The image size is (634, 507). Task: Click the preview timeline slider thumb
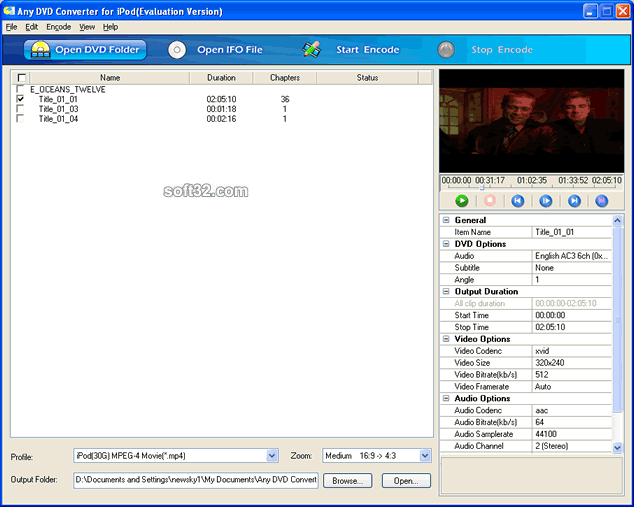[482, 187]
